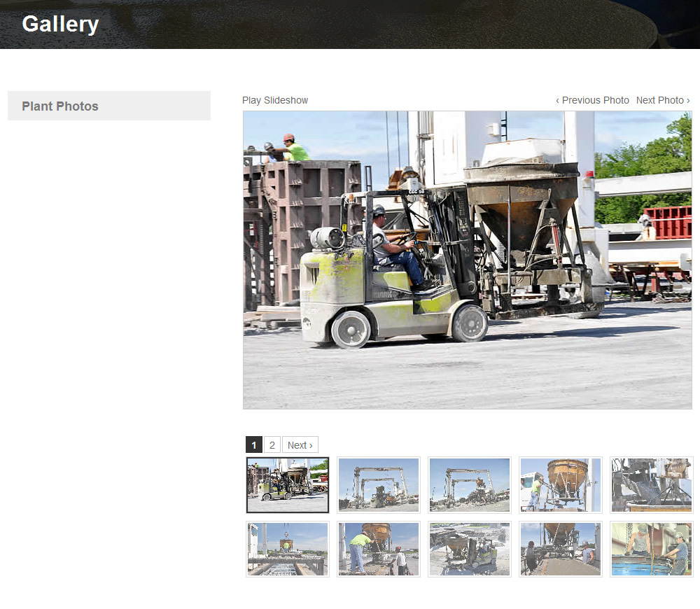The height and width of the screenshot is (609, 700).
Task: Open the workers pouring concrete from hopper thumbnail
Action: coord(561,549)
